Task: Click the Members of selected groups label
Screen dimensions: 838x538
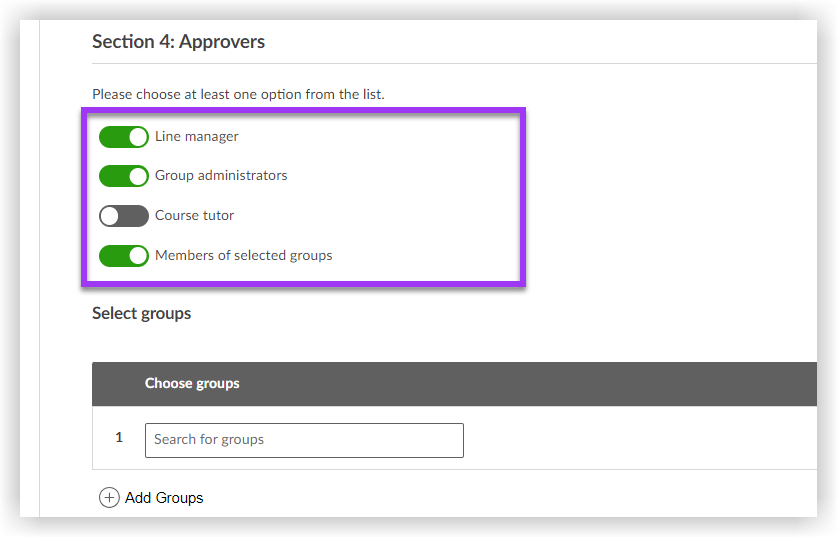Action: tap(243, 256)
